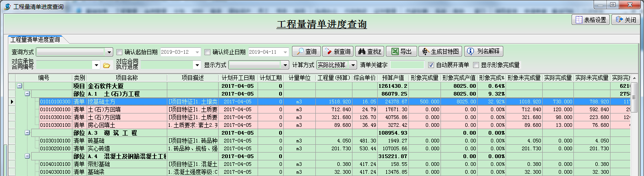Open the binoculars 查找 search tool
Image resolution: width=644 pixels, height=176 pixels.
click(x=369, y=51)
